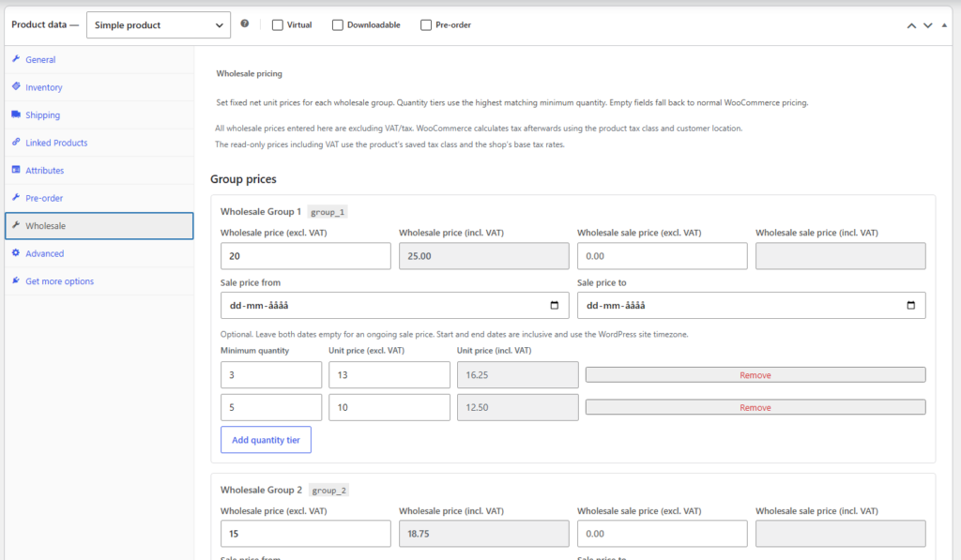Click Group 1 wholesale price excl. VAT field
The width and height of the screenshot is (961, 560).
point(306,256)
